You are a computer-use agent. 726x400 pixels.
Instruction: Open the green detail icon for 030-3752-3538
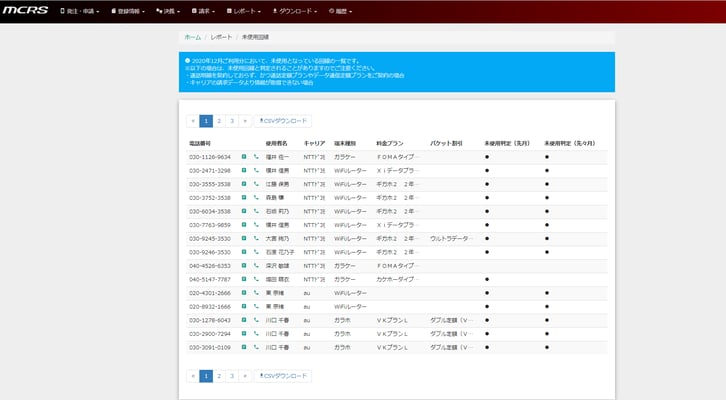(244, 198)
